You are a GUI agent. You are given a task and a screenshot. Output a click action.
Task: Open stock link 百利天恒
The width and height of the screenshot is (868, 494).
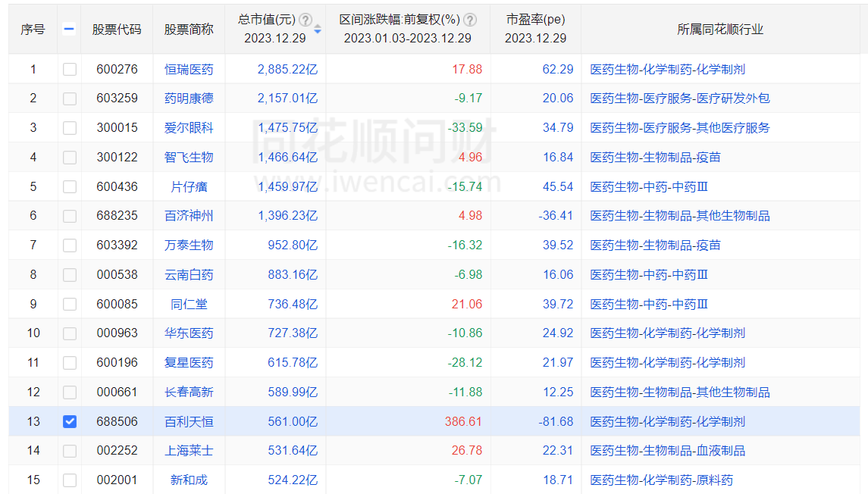(x=189, y=421)
